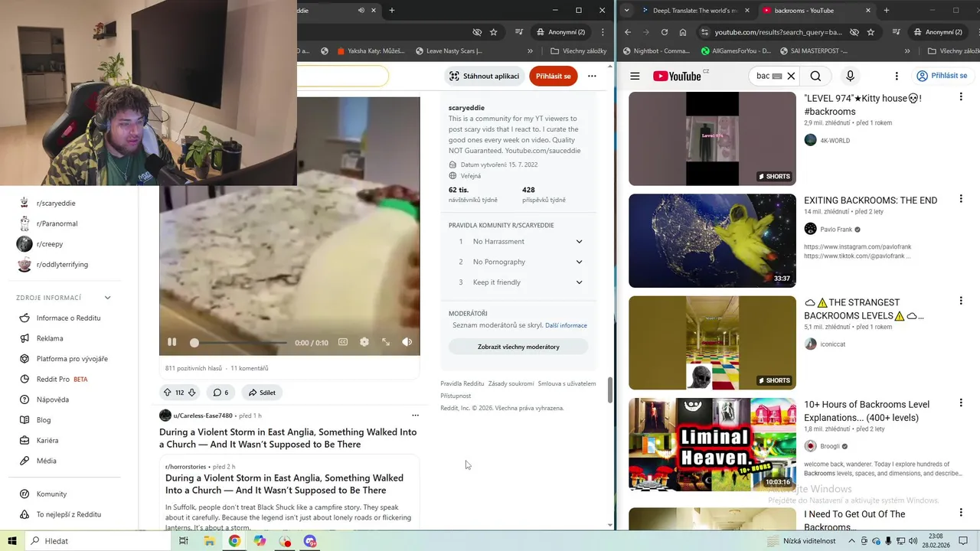This screenshot has height=551, width=980.
Task: Open the home page in the YouTube window
Action: click(x=683, y=32)
